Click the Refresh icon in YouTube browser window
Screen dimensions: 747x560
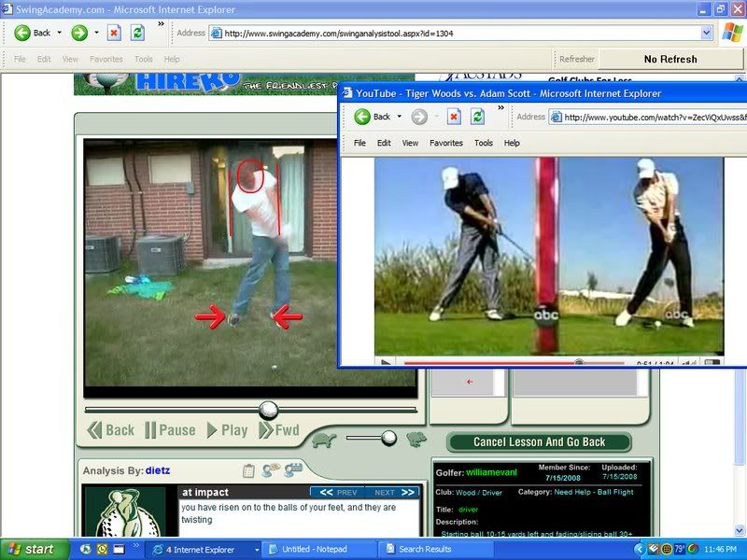(x=478, y=117)
